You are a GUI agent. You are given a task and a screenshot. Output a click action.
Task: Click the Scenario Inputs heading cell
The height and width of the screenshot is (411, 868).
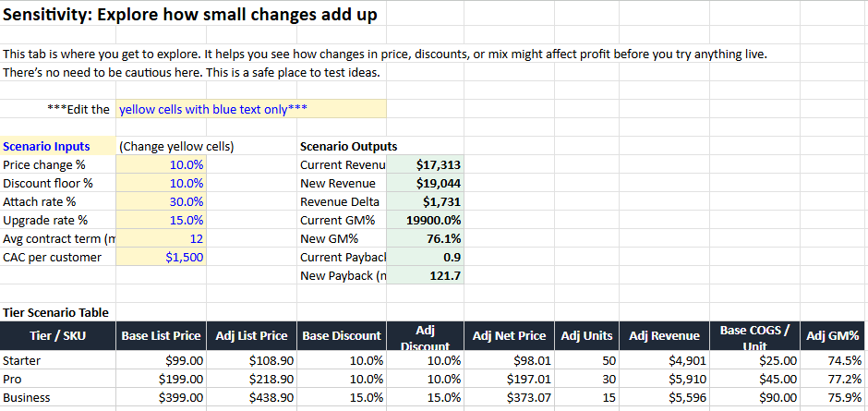[58, 146]
